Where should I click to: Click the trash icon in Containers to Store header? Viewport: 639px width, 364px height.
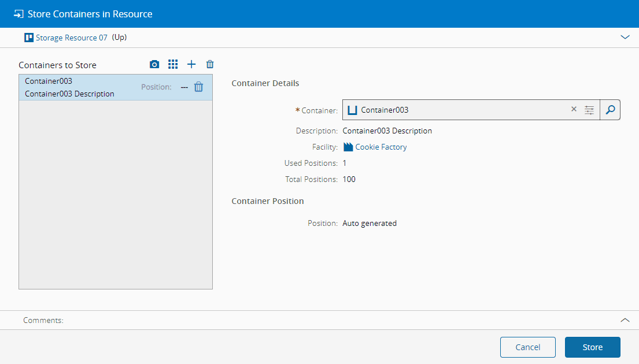tap(210, 65)
